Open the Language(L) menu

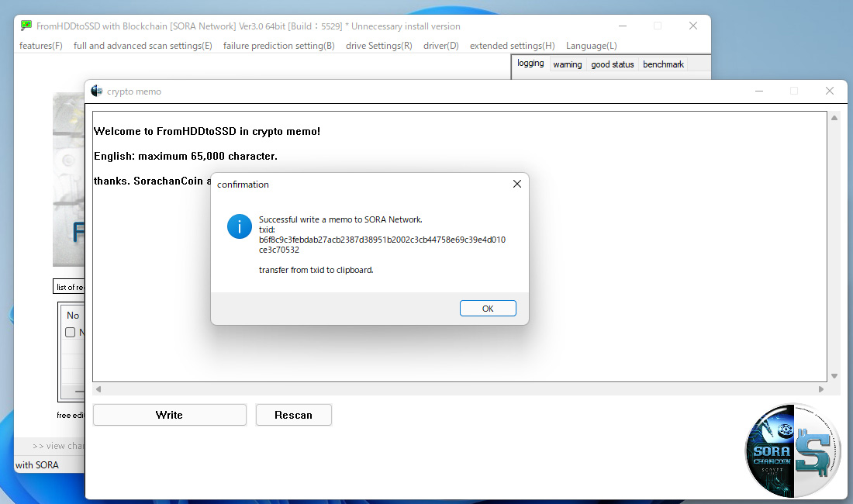click(592, 46)
